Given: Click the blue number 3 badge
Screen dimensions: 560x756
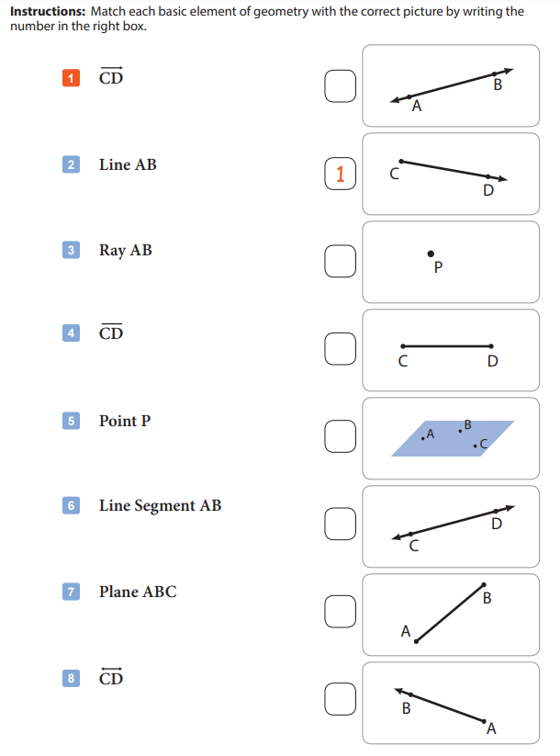Looking at the screenshot, I should 71,250.
